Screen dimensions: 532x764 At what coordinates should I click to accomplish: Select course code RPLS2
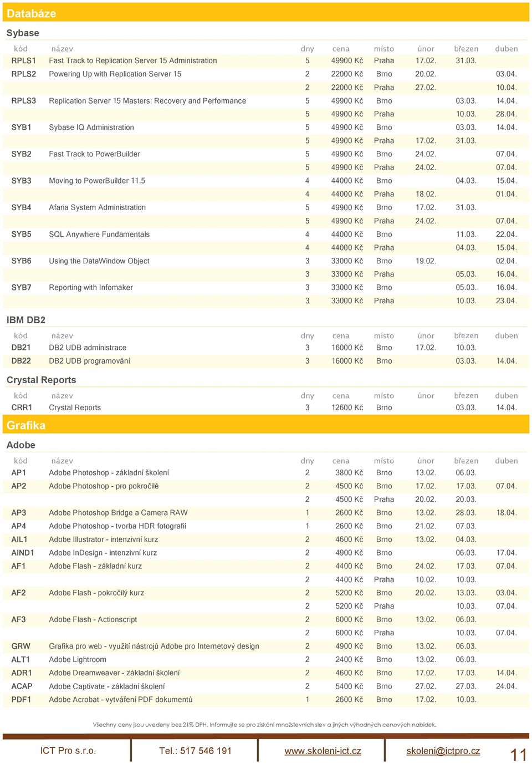[24, 74]
